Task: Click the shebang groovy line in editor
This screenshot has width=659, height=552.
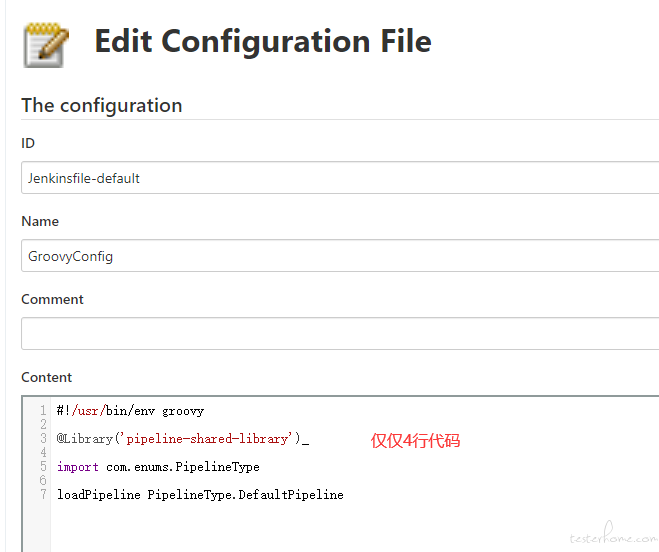Action: [130, 411]
